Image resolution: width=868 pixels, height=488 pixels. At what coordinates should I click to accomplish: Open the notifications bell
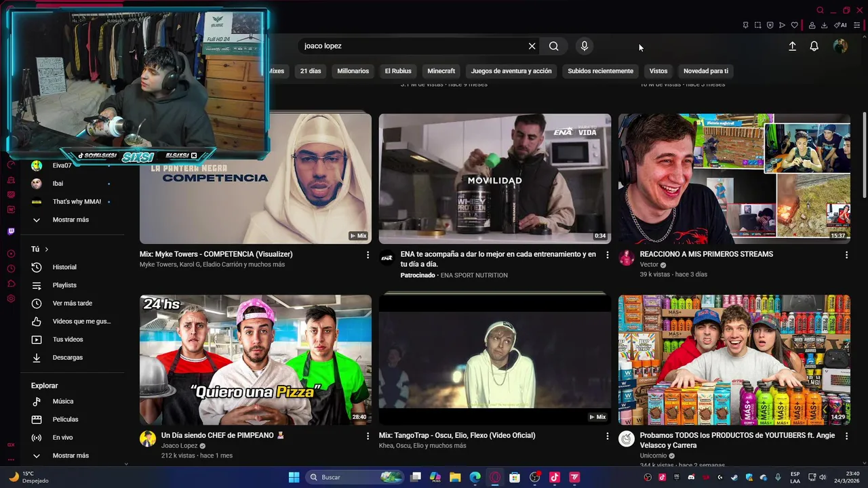814,46
